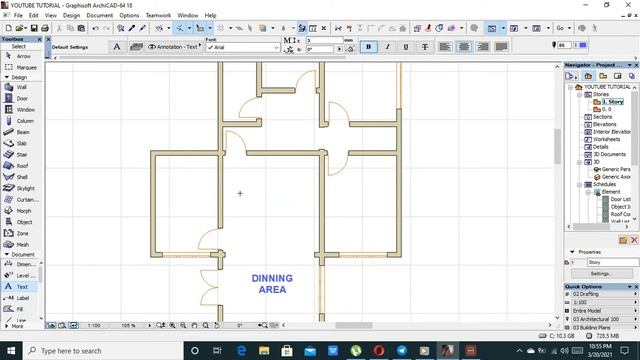640x360 pixels.
Task: Open the Document menu
Action: point(100,16)
